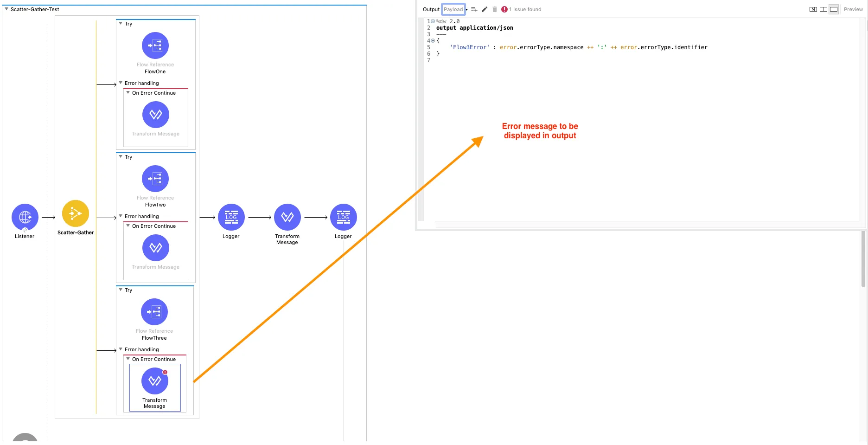The image size is (868, 445).
Task: Switch to source-only view layout icon
Action: point(834,9)
